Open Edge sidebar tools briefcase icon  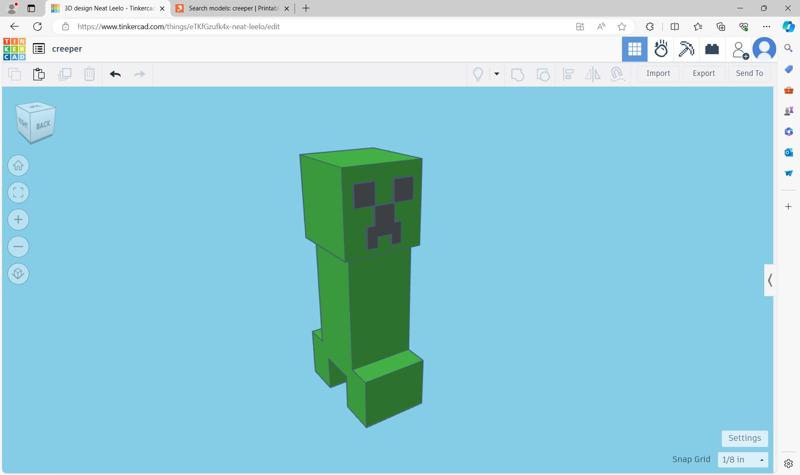coord(788,90)
